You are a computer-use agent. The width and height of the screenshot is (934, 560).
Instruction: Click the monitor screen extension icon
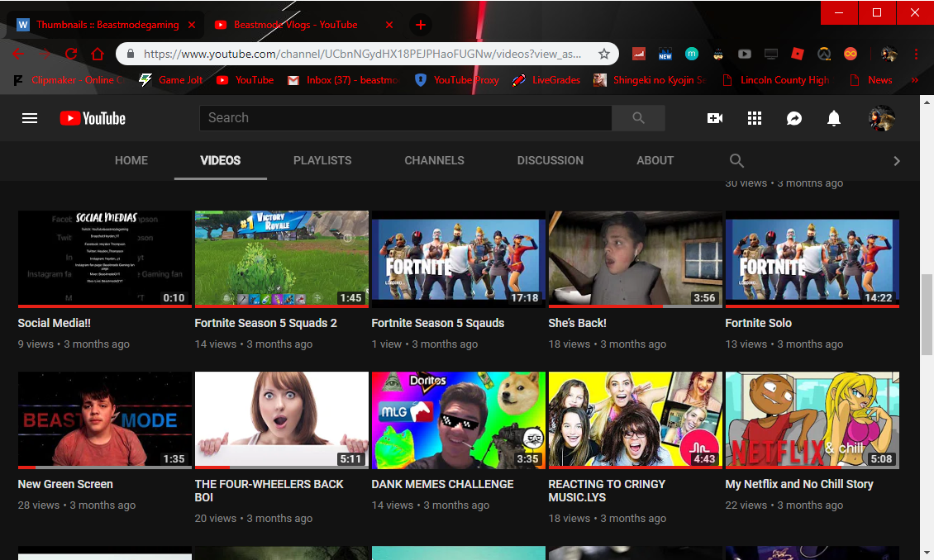[771, 55]
